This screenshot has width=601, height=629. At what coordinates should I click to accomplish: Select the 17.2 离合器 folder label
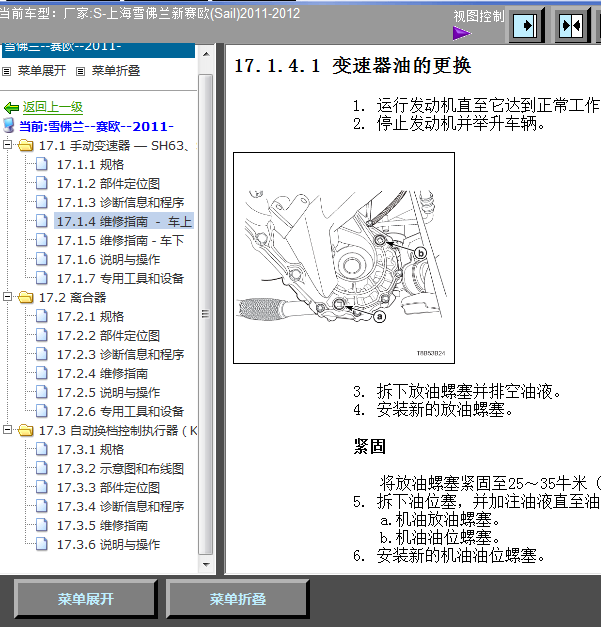73,297
